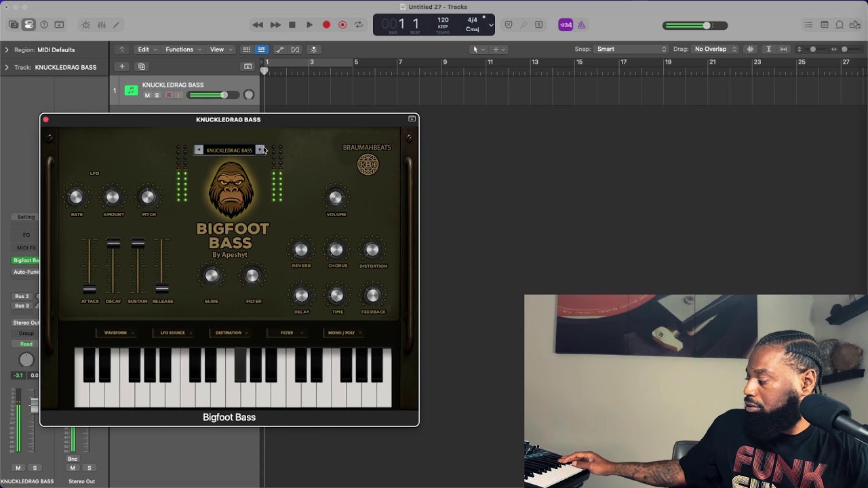Toggle Count-in 1234 button
The height and width of the screenshot is (488, 868).
[x=566, y=24]
